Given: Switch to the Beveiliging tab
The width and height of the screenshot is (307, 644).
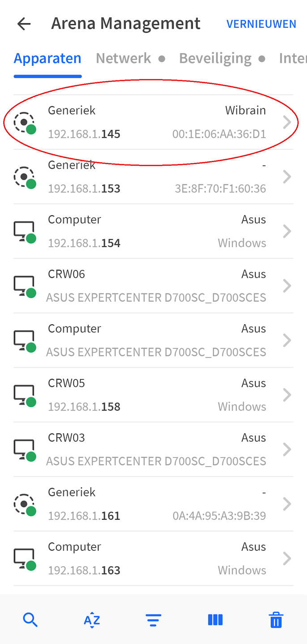Looking at the screenshot, I should [x=215, y=58].
